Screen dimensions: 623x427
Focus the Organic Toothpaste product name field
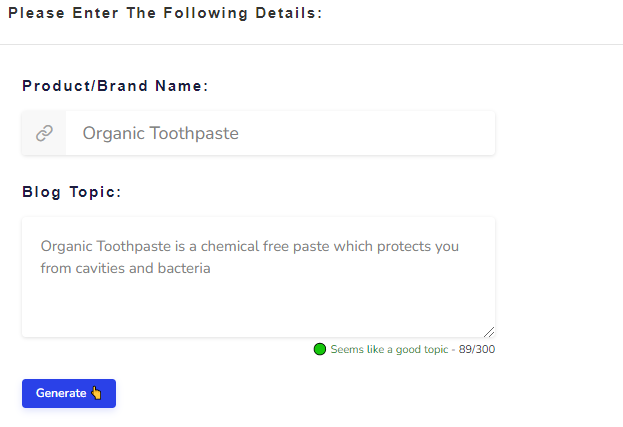click(280, 133)
